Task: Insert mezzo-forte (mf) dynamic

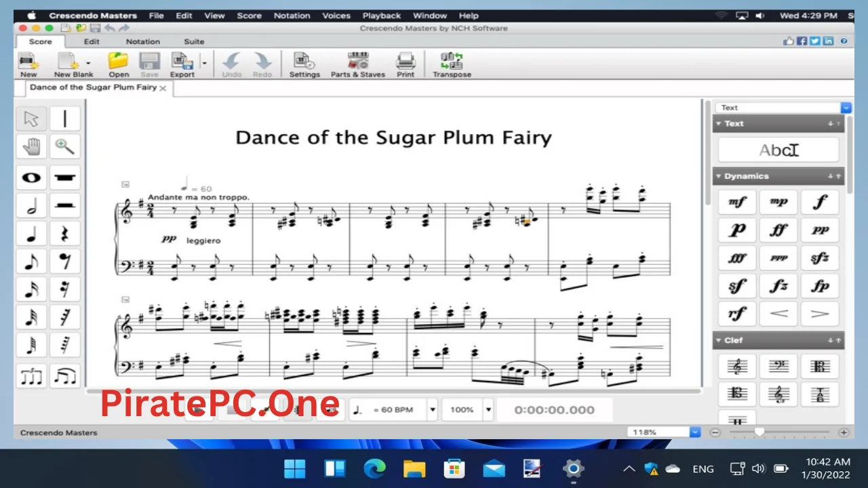Action: point(737,202)
